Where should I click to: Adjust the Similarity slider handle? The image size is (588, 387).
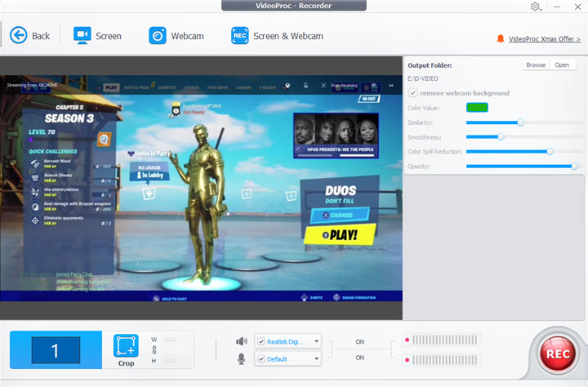click(520, 122)
